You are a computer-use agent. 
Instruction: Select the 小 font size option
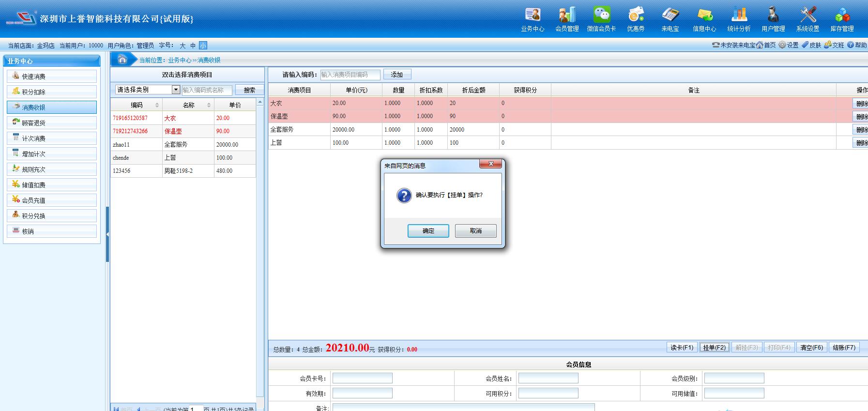pos(203,46)
